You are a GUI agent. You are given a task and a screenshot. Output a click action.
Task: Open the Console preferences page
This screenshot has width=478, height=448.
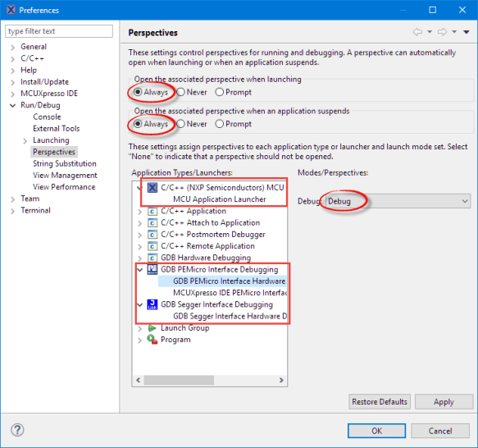[47, 117]
